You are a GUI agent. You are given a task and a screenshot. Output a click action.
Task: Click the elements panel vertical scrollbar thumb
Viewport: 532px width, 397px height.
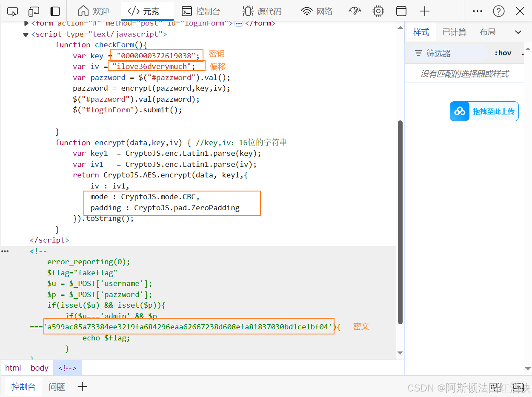tap(400, 223)
